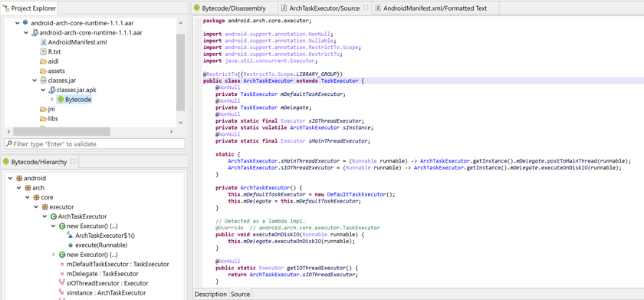Select the sInstance : ArchTaskExecutor field

pyautogui.click(x=102, y=292)
